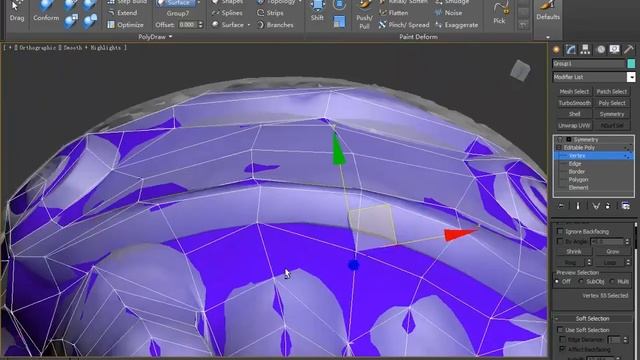Viewport: 640px width, 360px height.
Task: Run the Optimize tool
Action: click(x=125, y=25)
